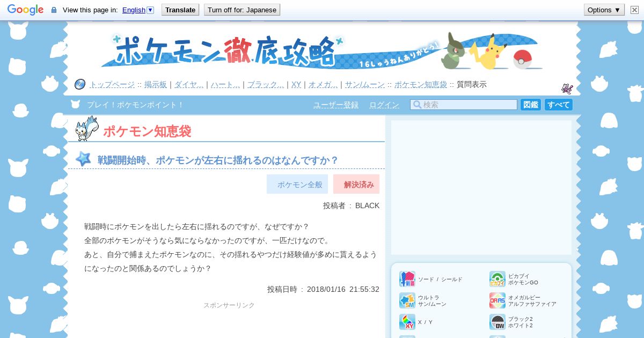The image size is (644, 338).
Task: Click the Pachirisu icon beside ポケモン知恵袋 heading
Action: (86, 129)
